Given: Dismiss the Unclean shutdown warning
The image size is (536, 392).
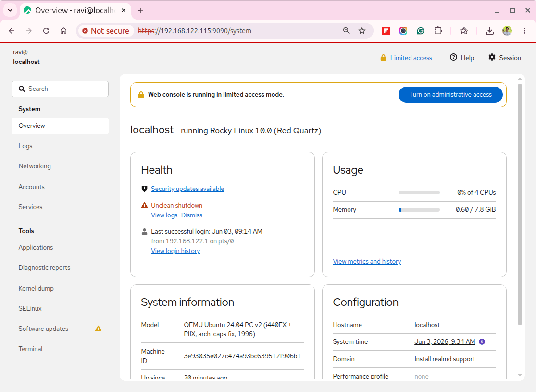Looking at the screenshot, I should tap(192, 215).
